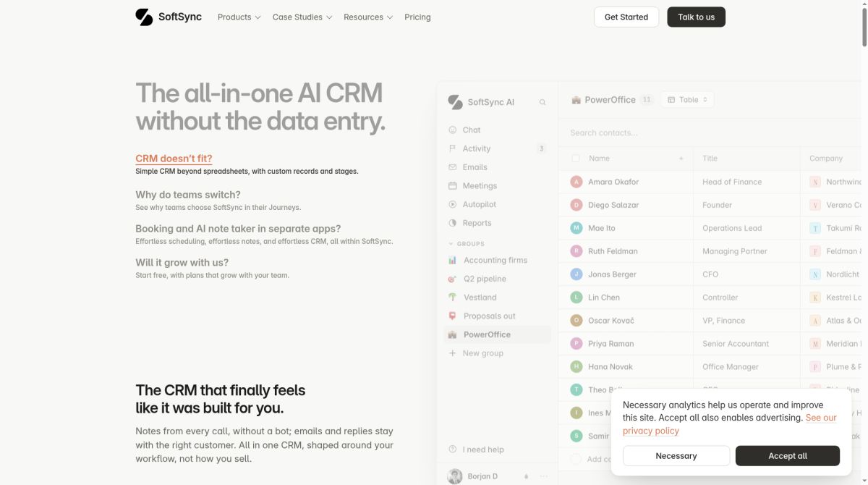This screenshot has height=485, width=868.
Task: Click the Q2 pipeline target icon
Action: tap(453, 279)
